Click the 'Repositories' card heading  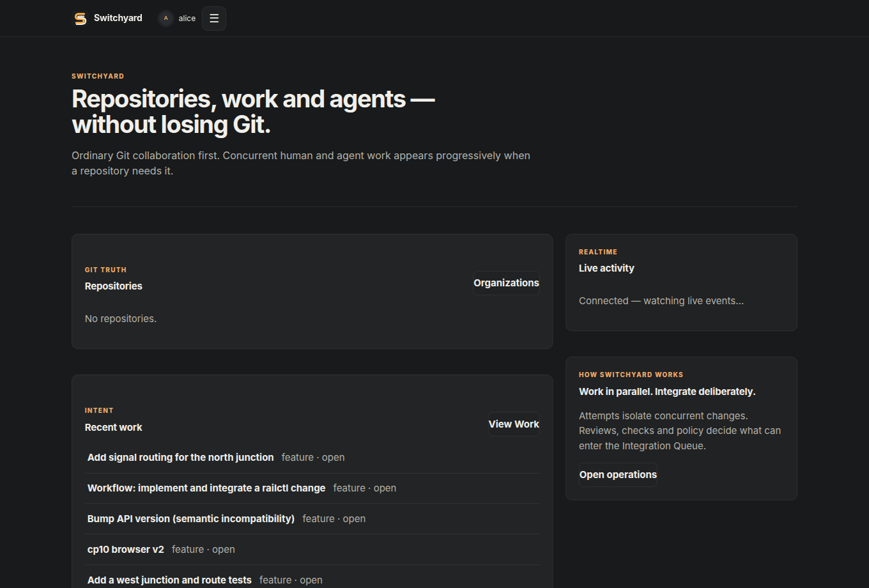click(114, 286)
